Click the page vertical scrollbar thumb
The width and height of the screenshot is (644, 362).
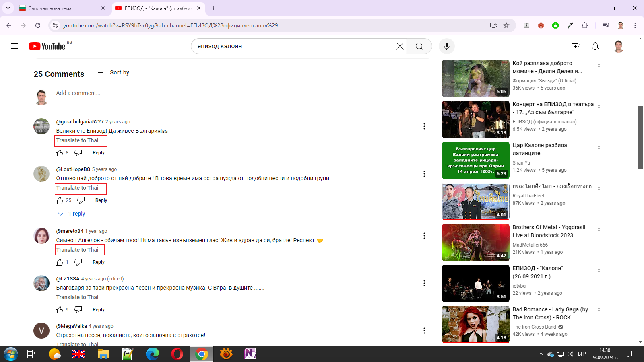click(640, 137)
